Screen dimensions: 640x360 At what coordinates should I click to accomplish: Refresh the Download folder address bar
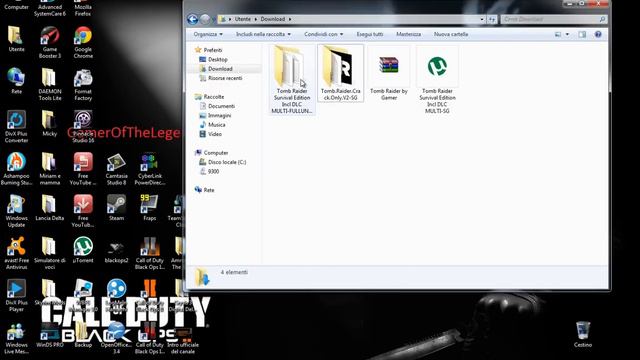[492, 19]
